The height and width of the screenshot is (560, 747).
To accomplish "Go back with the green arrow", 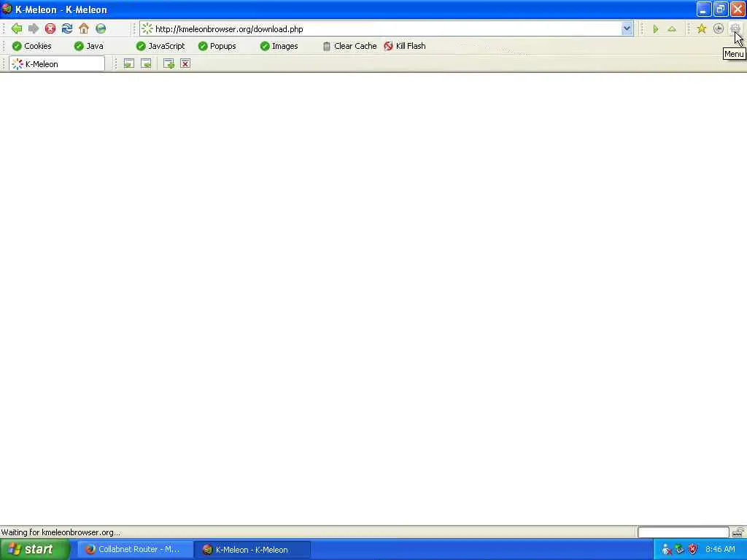I will 17,28.
